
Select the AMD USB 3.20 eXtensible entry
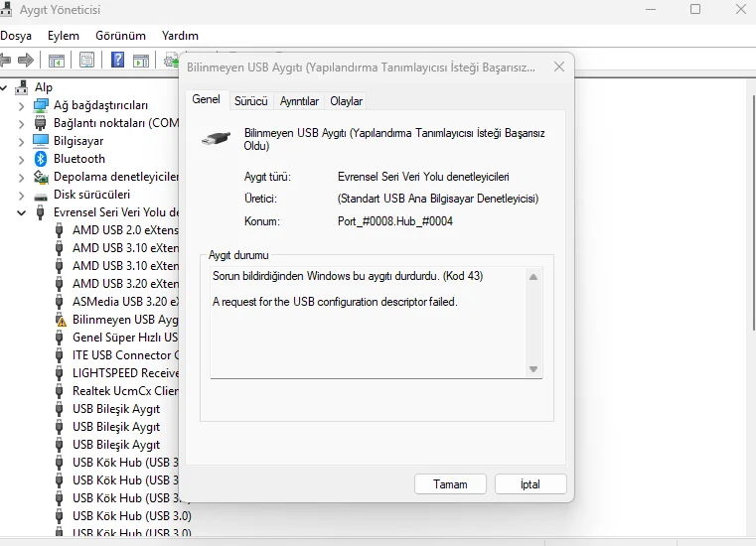[x=125, y=284]
